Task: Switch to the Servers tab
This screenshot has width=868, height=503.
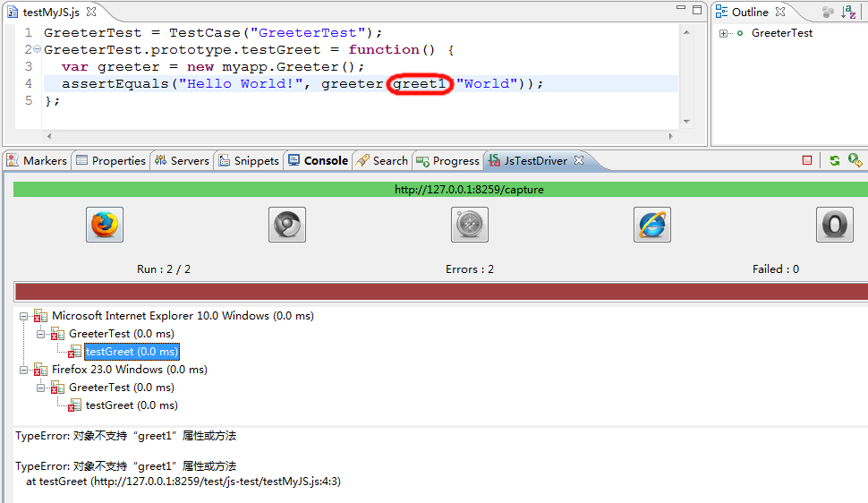Action: [182, 160]
